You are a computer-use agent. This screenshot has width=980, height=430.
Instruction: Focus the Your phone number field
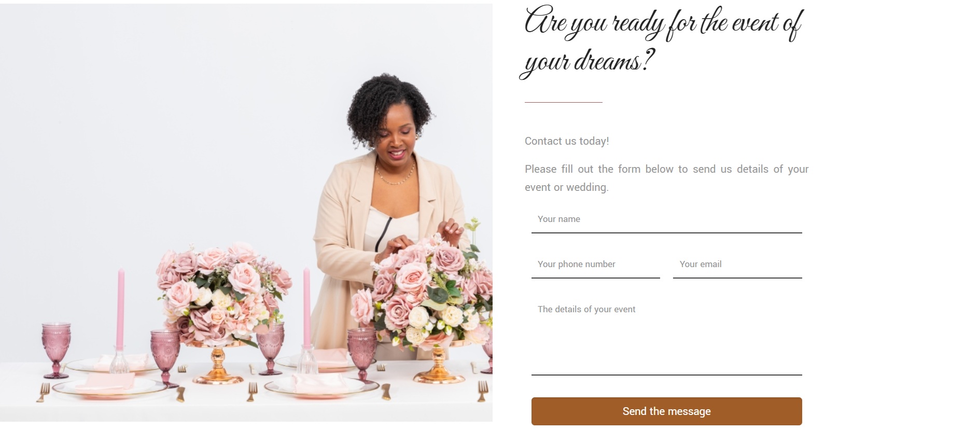[595, 265]
